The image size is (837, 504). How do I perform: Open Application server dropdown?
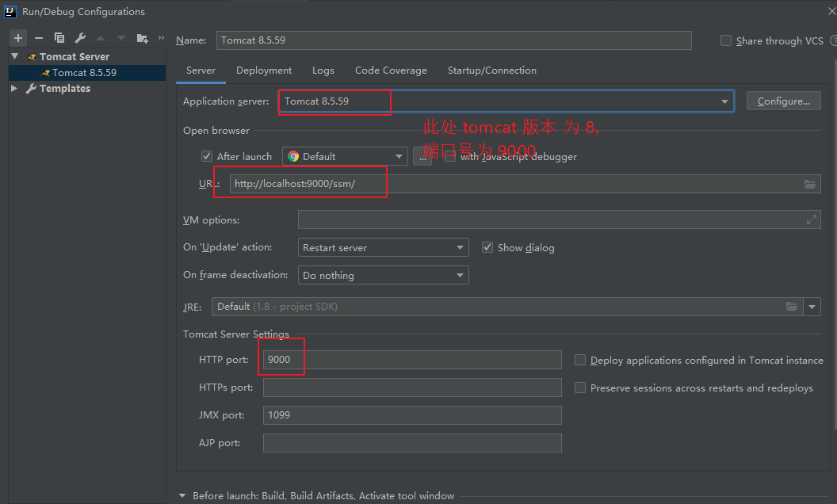tap(724, 101)
